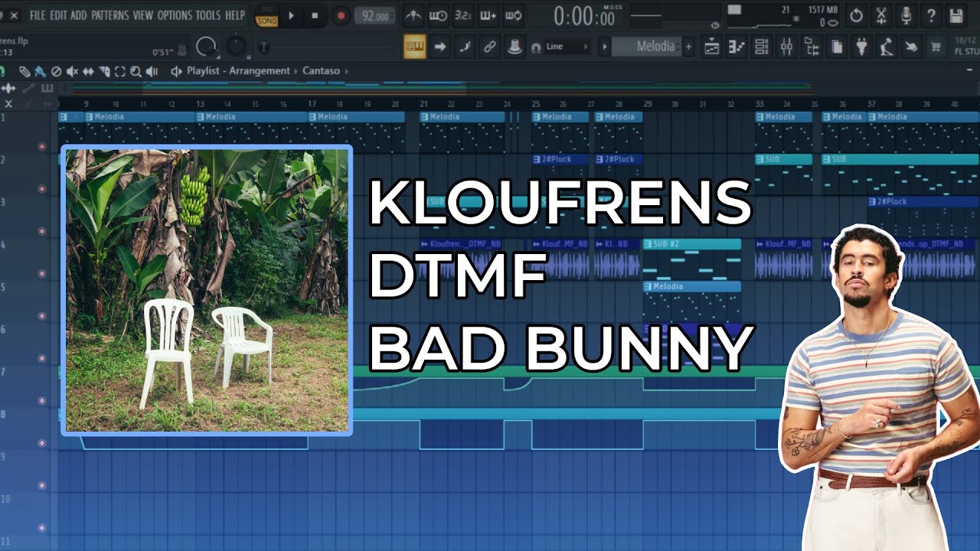
Task: Open the PATTERNS menu
Action: point(110,15)
